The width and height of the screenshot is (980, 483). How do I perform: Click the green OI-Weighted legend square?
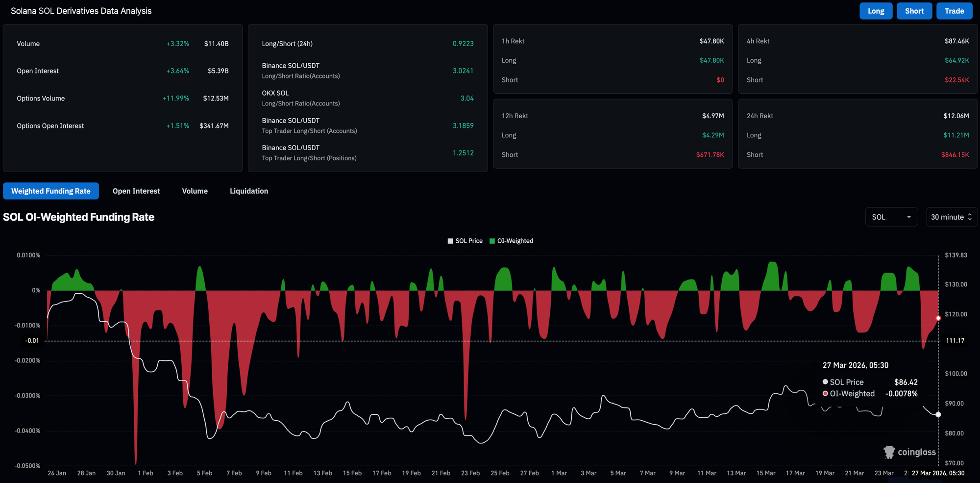pos(492,241)
